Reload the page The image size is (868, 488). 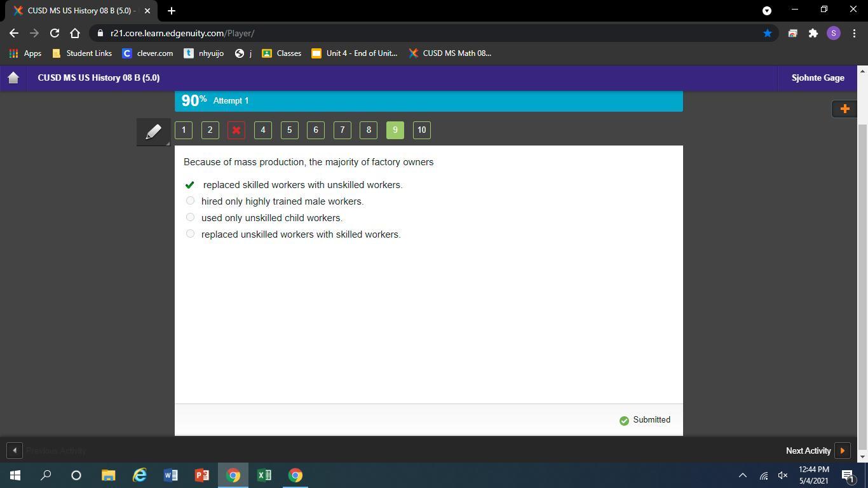(55, 33)
